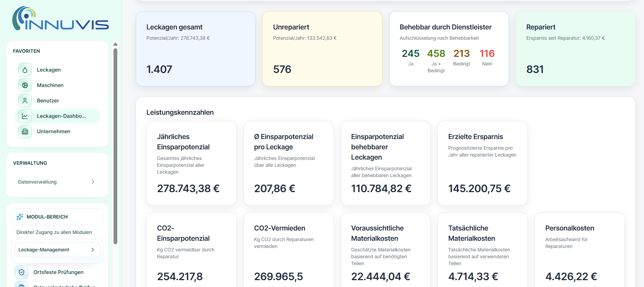The height and width of the screenshot is (287, 644).
Task: Click the value 254.217,8
Action: tap(180, 276)
